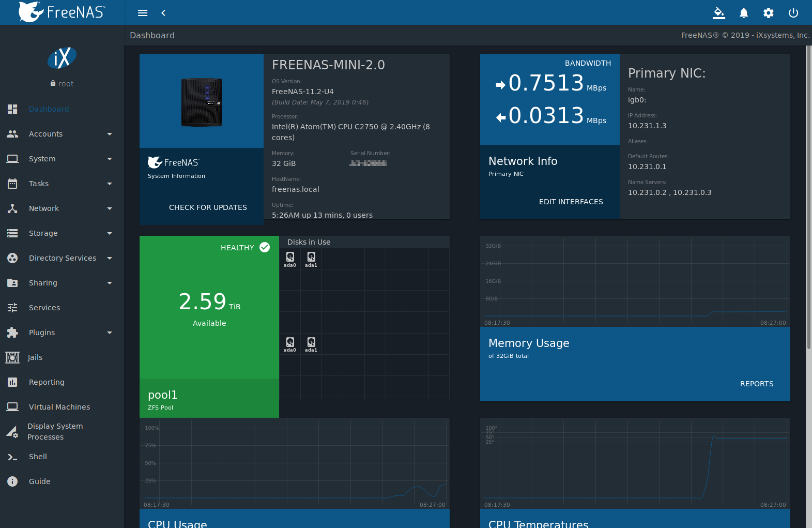Open Display System Processes
812x528 pixels.
click(x=62, y=431)
